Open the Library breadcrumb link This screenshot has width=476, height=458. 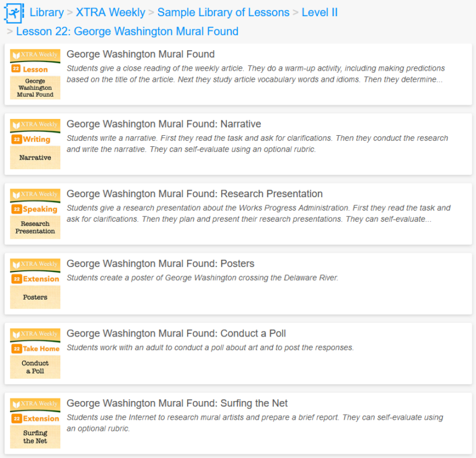click(46, 12)
